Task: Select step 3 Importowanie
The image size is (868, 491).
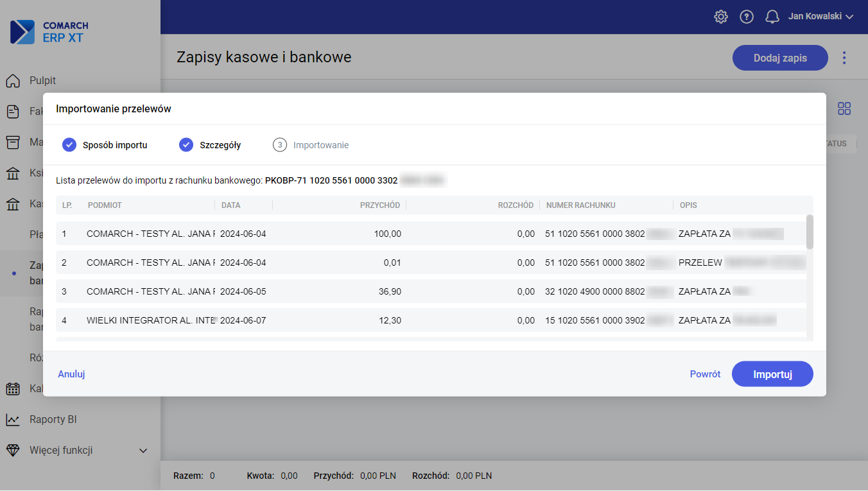Action: [x=311, y=145]
